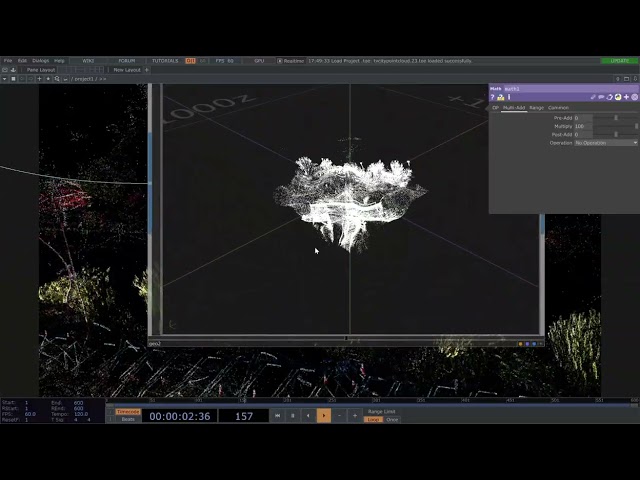This screenshot has width=640, height=480.
Task: Click the FPS 60 field in top bar
Action: click(x=224, y=61)
